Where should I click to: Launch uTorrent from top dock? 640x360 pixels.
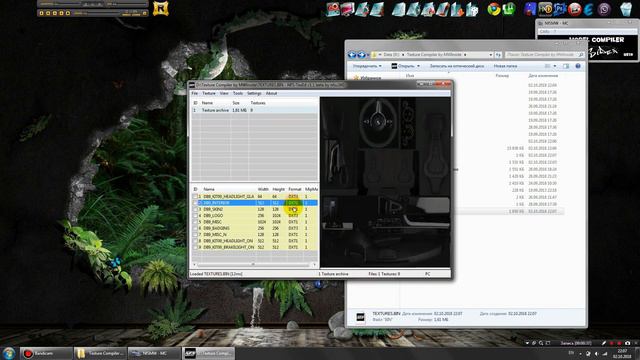pos(509,9)
